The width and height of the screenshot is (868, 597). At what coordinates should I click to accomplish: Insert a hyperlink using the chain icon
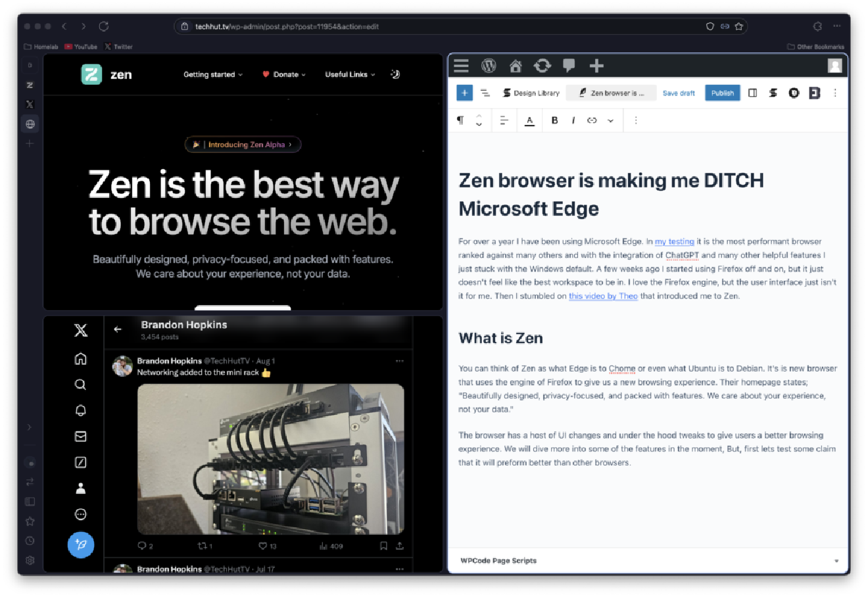[592, 120]
